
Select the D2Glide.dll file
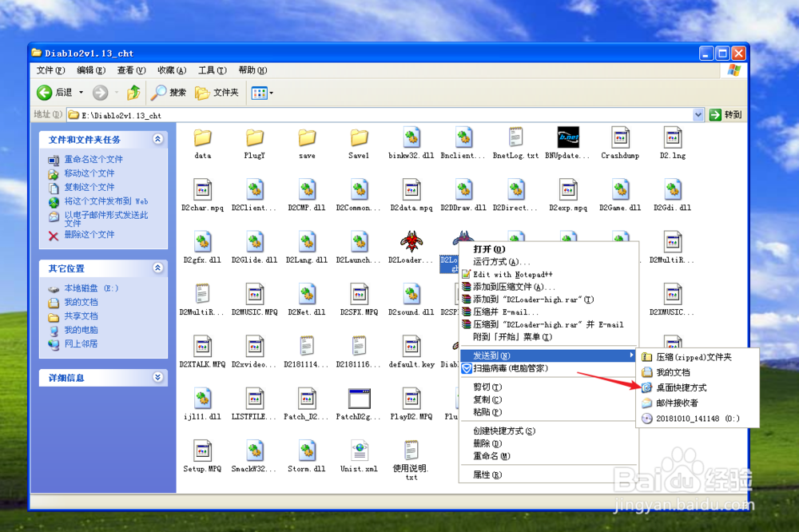coord(254,248)
